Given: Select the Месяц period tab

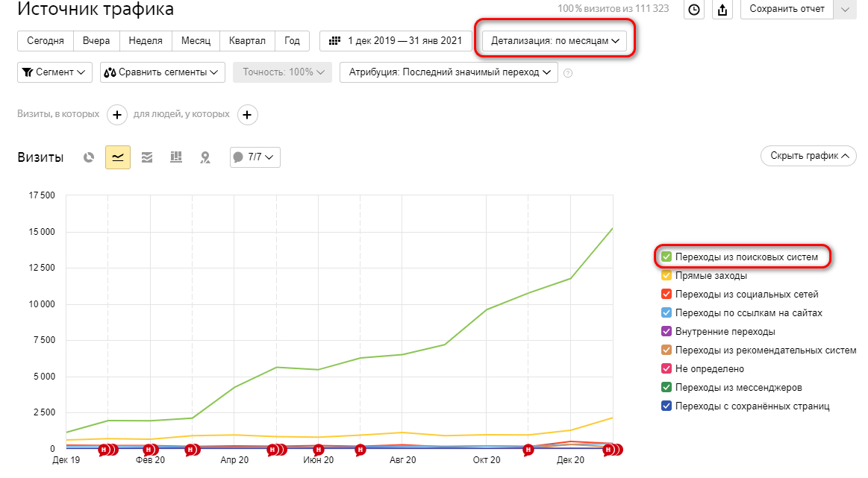Looking at the screenshot, I should pyautogui.click(x=196, y=41).
